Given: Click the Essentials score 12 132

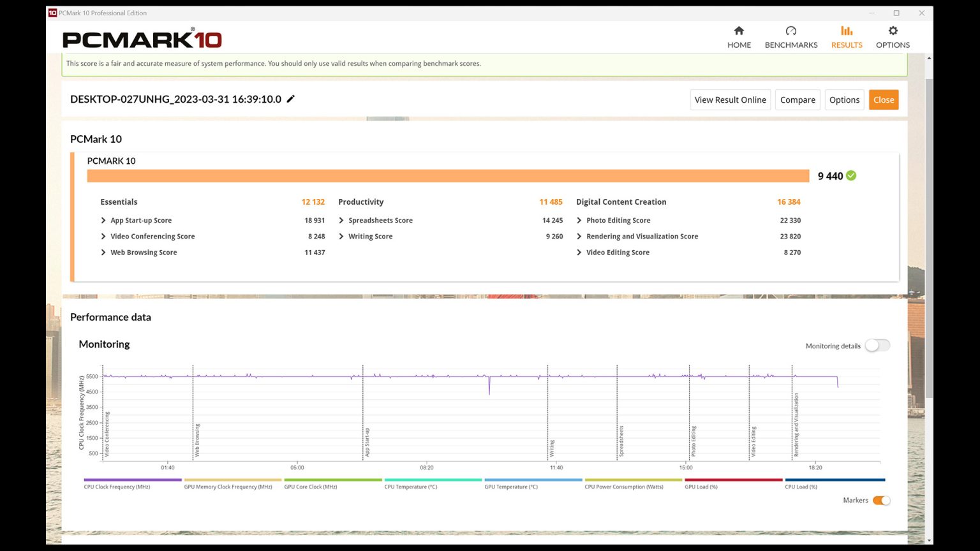Looking at the screenshot, I should [x=313, y=202].
